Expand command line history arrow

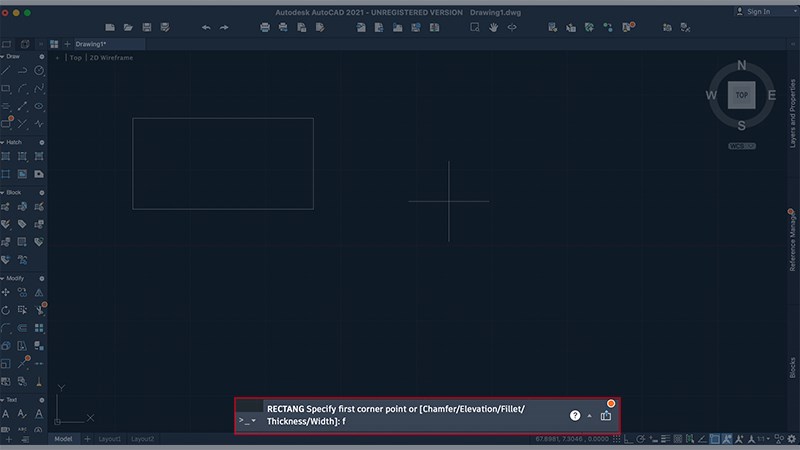pyautogui.click(x=589, y=416)
